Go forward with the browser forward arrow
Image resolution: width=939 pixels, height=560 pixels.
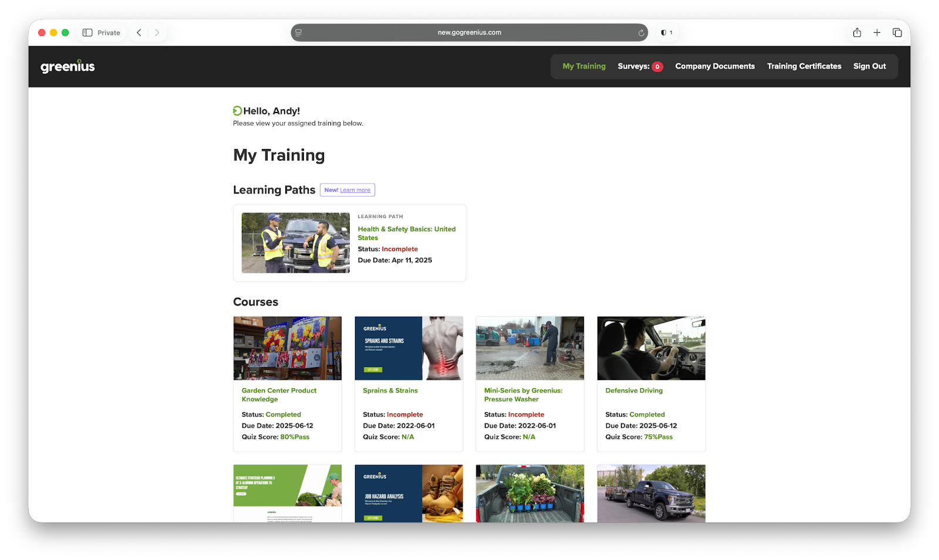point(157,33)
